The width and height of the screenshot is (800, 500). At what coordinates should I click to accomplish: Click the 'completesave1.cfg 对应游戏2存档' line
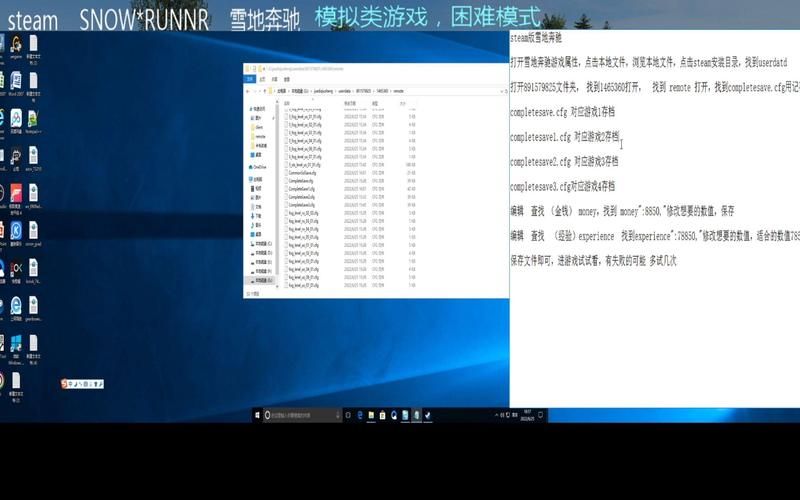564,137
